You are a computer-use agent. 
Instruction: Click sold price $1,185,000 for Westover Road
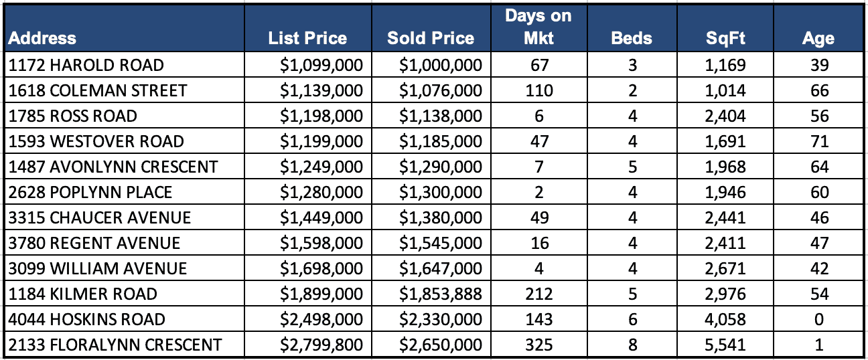coord(441,141)
